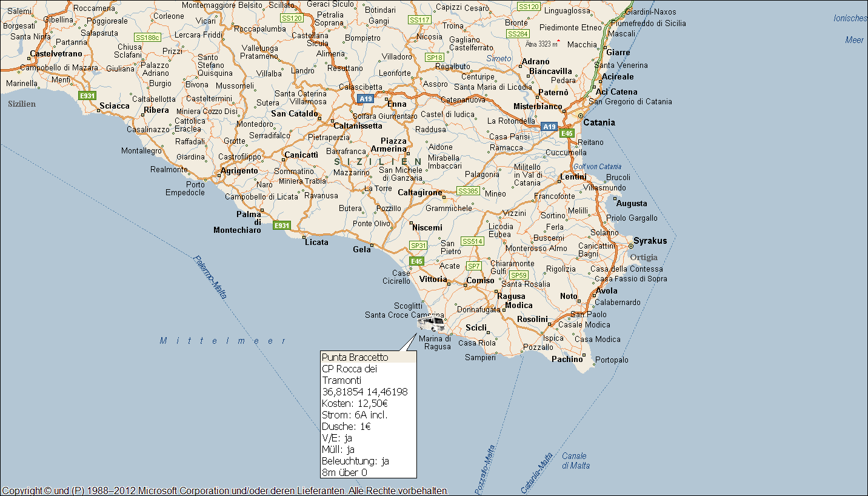Click the Caltagirone town label

(420, 192)
